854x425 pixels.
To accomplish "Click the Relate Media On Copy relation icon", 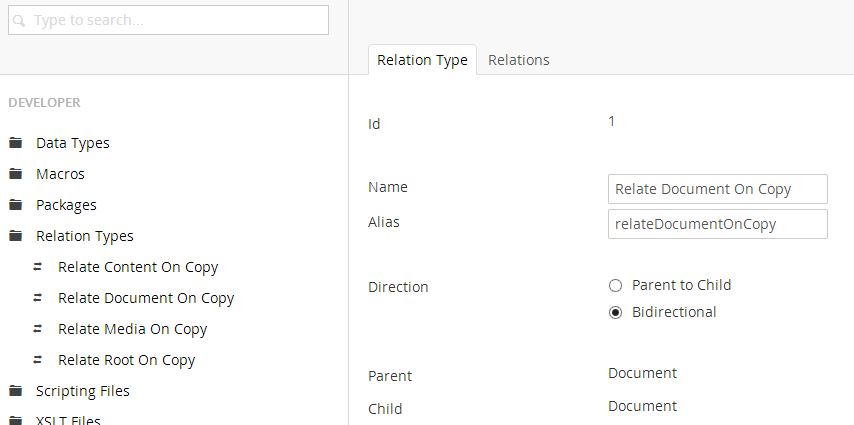I will [x=38, y=329].
